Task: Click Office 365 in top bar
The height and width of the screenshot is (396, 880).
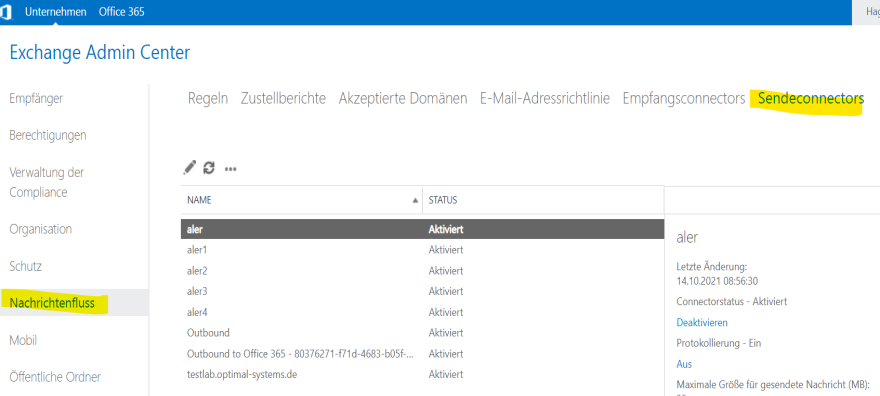Action: 121,12
